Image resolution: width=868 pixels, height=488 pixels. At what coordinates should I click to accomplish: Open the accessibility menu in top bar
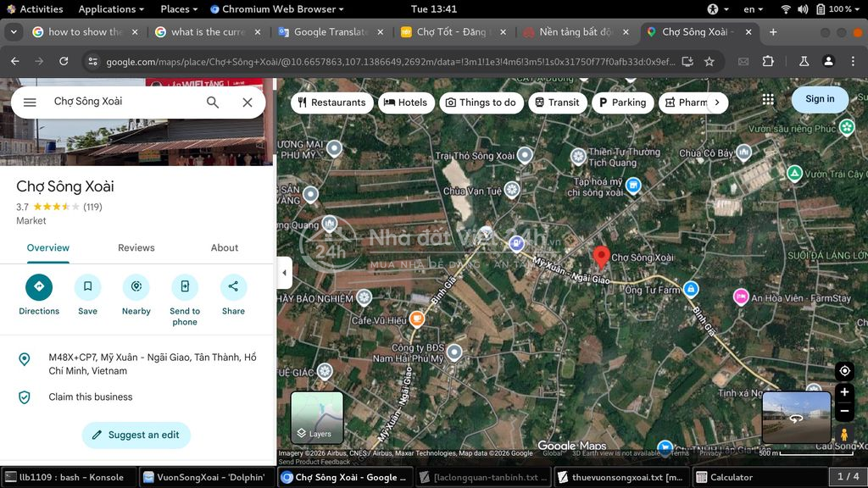[717, 8]
